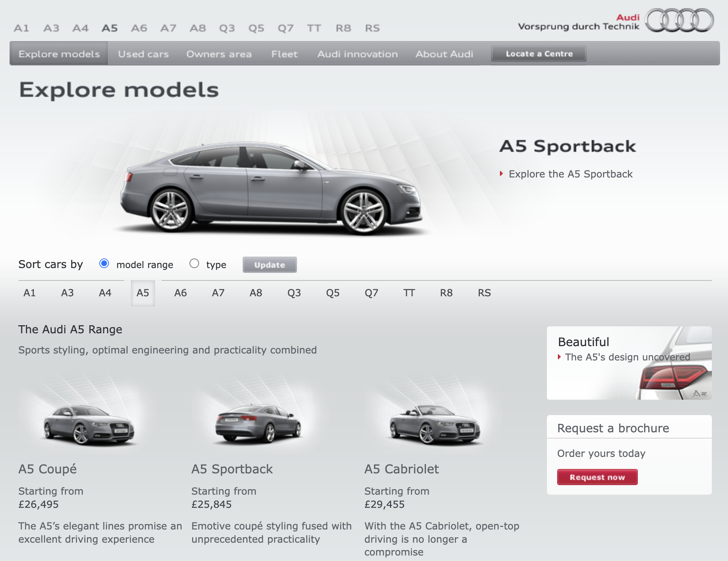The width and height of the screenshot is (728, 561).
Task: Switch to A8 tab under Sort cars by
Action: 256,293
